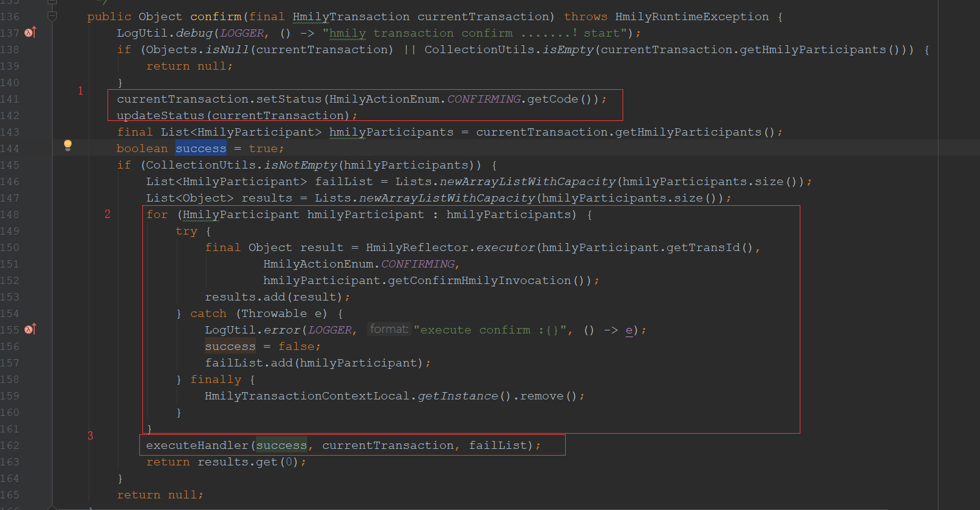Click 'setStatus' call on line 141
980x510 pixels.
[x=288, y=99]
